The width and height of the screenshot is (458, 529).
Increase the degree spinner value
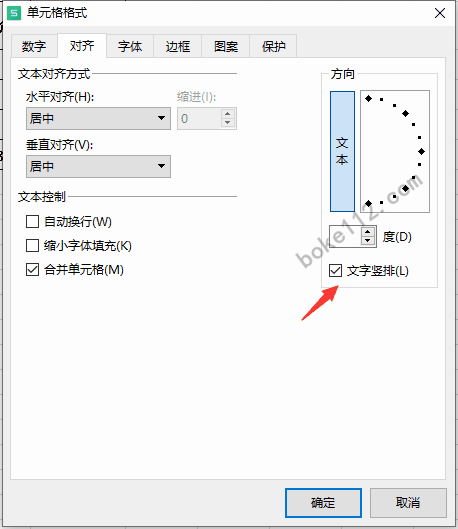[368, 232]
